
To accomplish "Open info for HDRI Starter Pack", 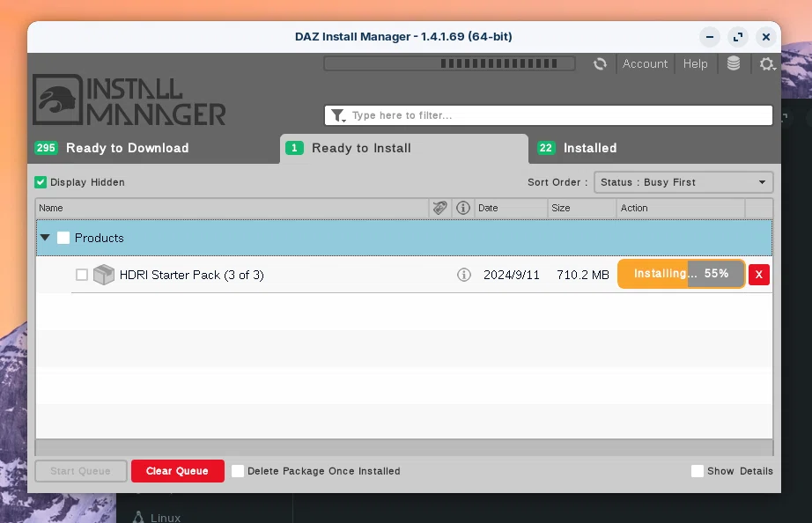I will tap(464, 275).
